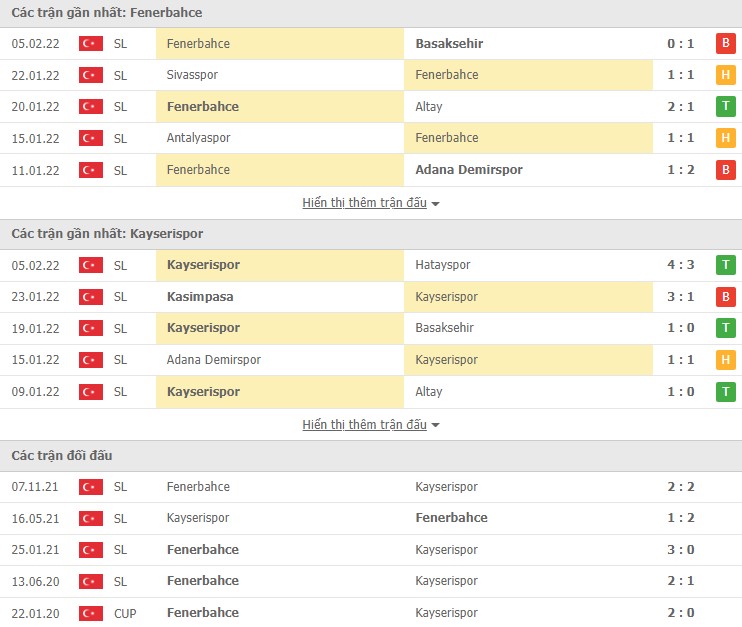Click the green T badge for Fenerbahce vs Altay
742x627 pixels.
point(725,106)
